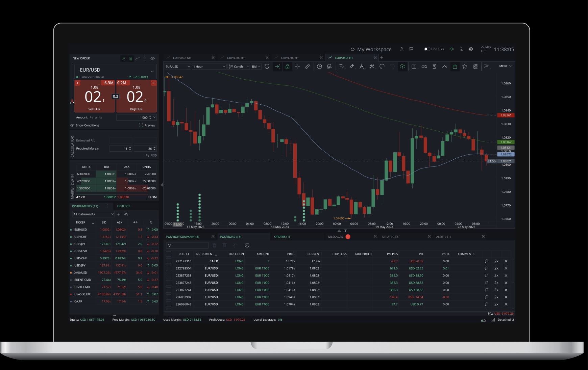Open the All Instruments filter dropdown
This screenshot has width=588, height=370.
click(x=94, y=214)
